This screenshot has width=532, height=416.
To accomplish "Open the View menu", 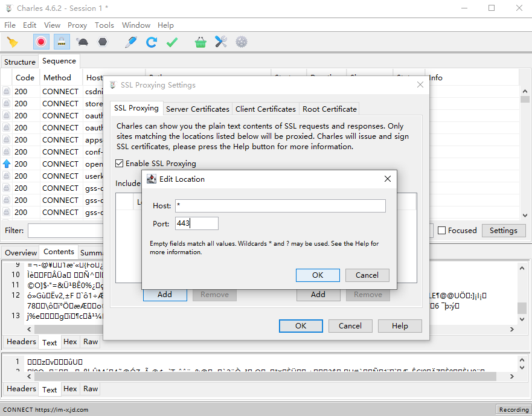I will tap(52, 25).
